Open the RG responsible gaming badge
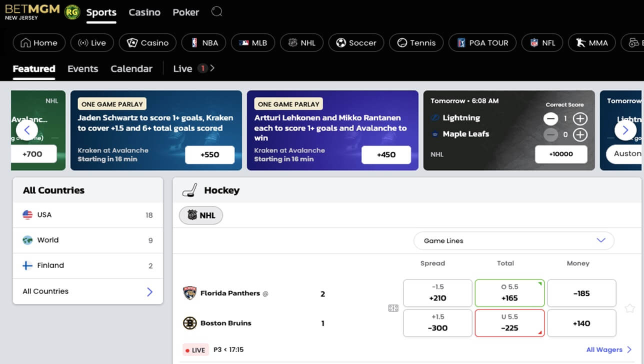 point(72,12)
